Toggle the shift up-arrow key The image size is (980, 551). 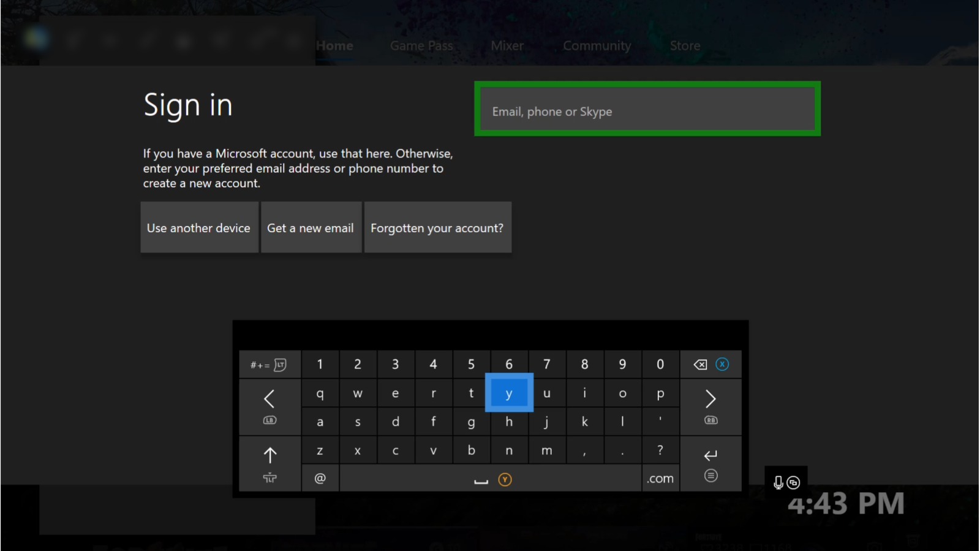[269, 464]
